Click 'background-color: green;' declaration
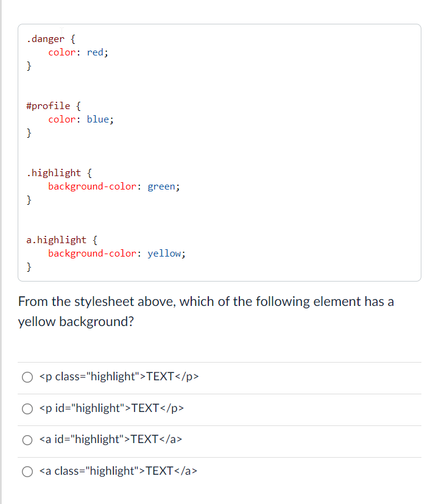436x504 pixels. pyautogui.click(x=114, y=186)
